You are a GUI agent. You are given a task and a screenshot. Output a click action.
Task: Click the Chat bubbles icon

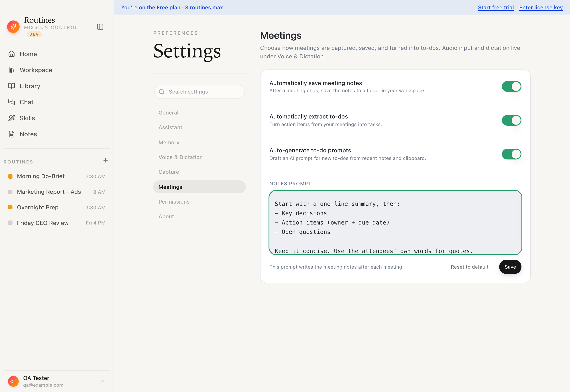(x=12, y=102)
